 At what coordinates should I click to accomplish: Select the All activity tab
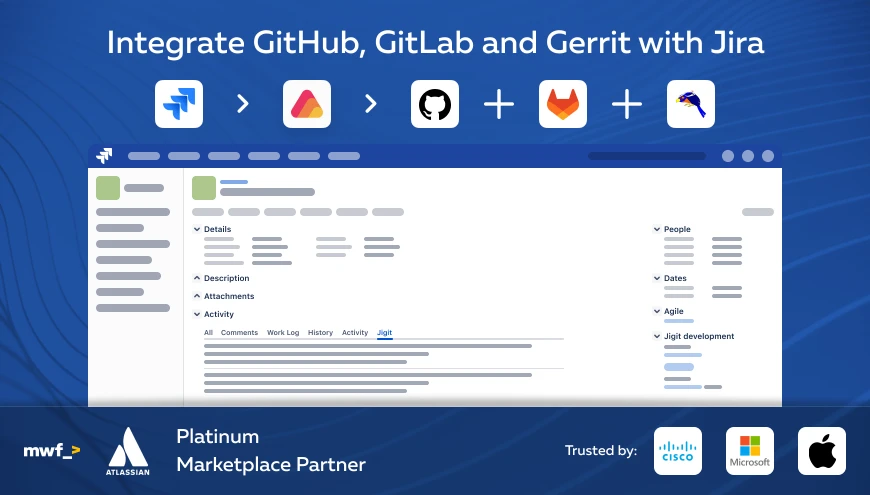209,332
